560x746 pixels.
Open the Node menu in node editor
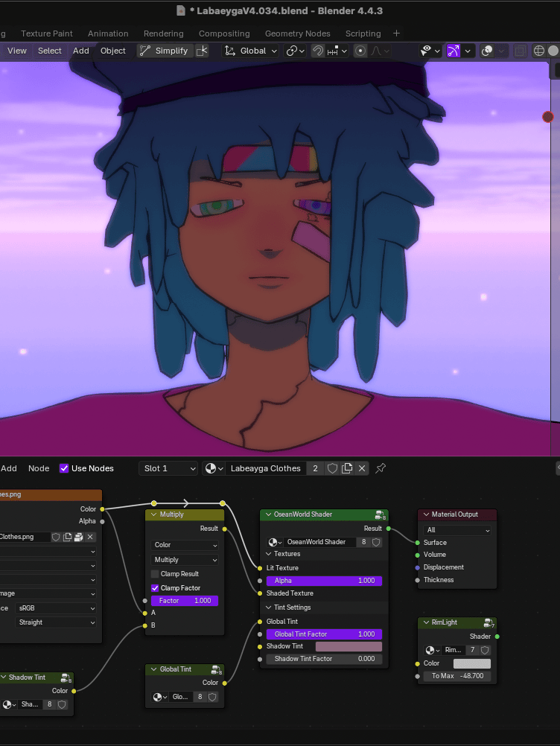coord(39,468)
